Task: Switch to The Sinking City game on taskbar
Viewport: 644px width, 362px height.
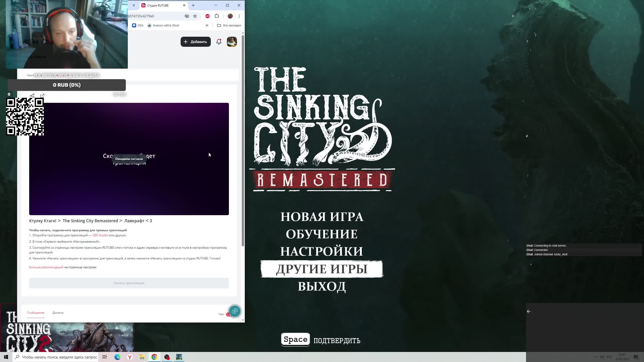Action: (179, 357)
